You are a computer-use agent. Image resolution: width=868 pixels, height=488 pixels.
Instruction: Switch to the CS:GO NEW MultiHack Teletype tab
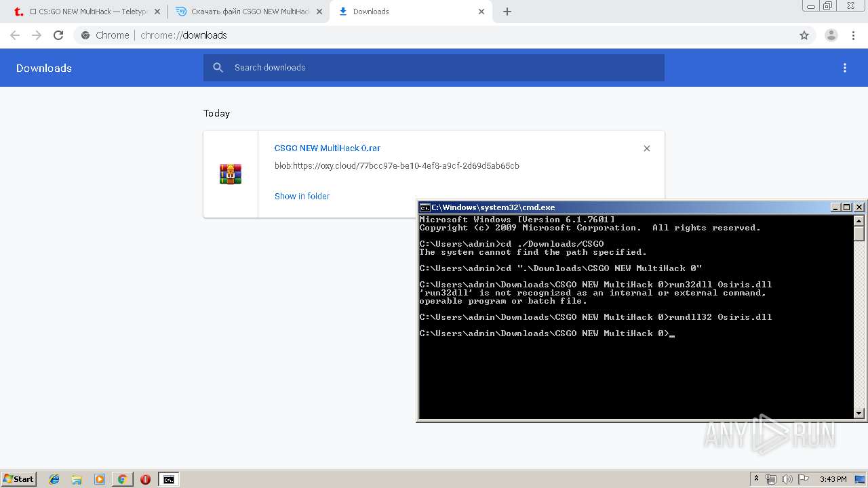pyautogui.click(x=88, y=12)
